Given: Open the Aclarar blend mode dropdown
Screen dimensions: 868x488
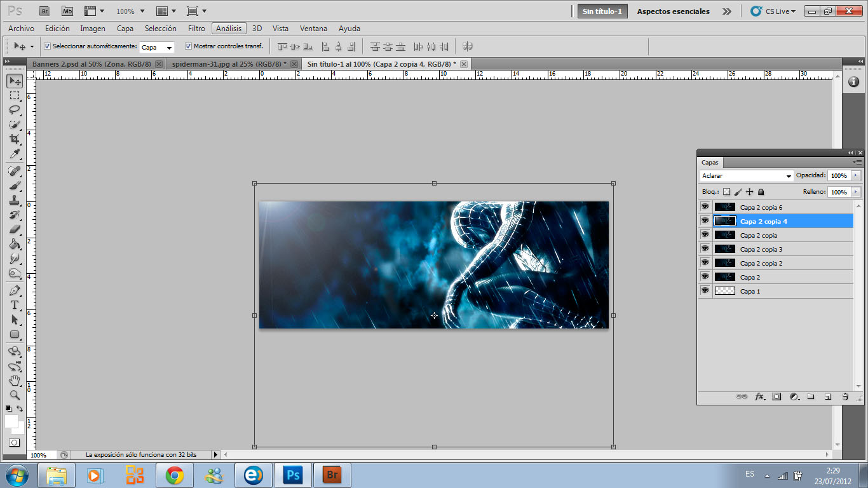Looking at the screenshot, I should (x=747, y=175).
